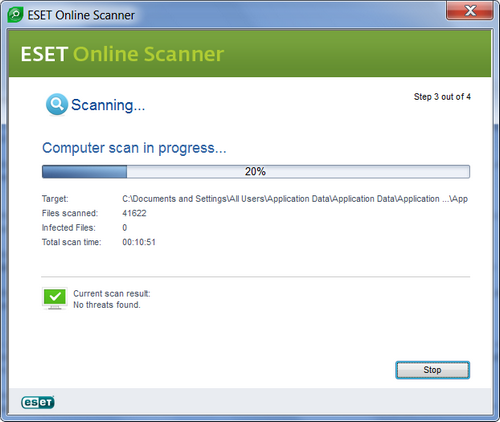
Task: Click the Infected Files value 0
Action: click(125, 228)
